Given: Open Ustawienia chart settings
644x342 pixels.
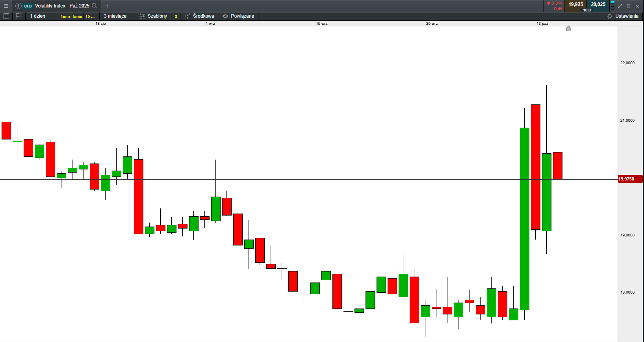Looking at the screenshot, I should click(x=623, y=16).
